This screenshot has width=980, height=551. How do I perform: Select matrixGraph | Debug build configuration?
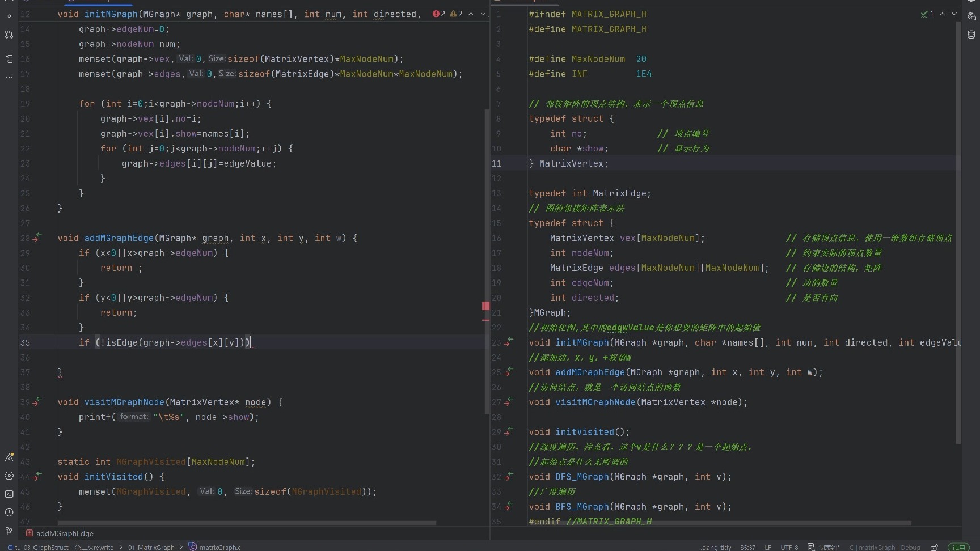[x=885, y=547]
